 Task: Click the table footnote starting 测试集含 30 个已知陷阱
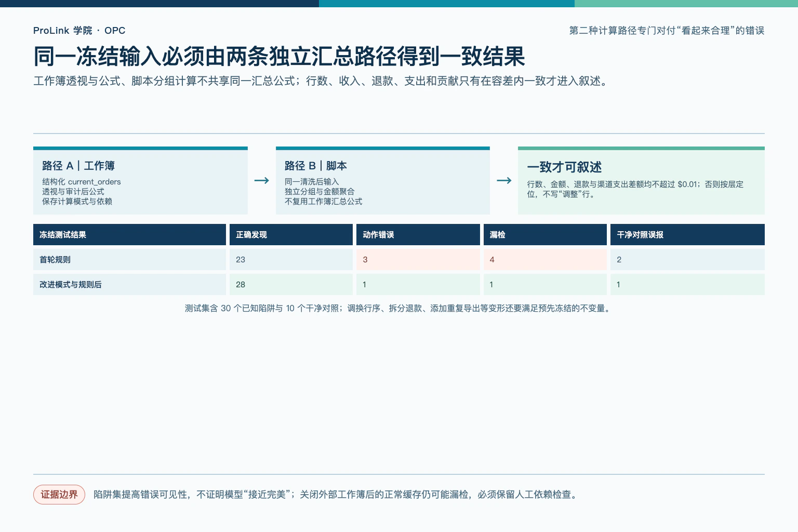[398, 309]
